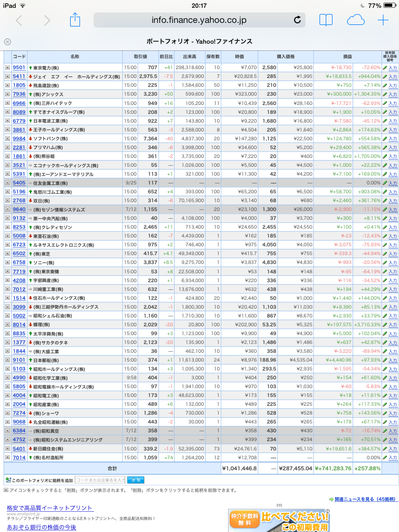Image resolution: width=399 pixels, height=532 pixels.
Task: Check the delete box for row 6758
Action: click(7, 262)
